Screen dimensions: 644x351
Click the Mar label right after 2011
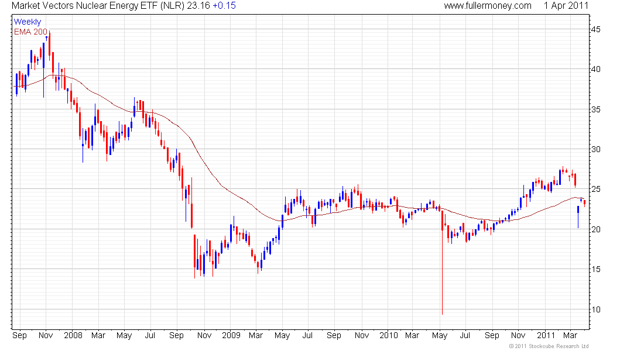click(570, 335)
